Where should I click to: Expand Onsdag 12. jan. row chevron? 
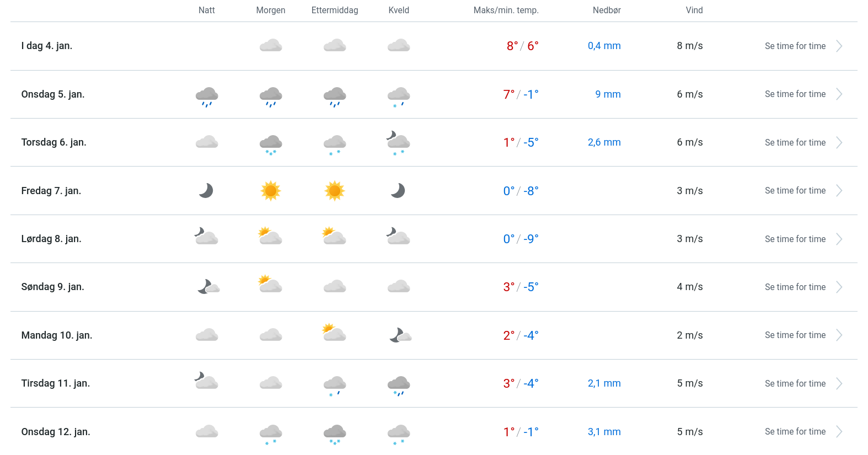(839, 432)
